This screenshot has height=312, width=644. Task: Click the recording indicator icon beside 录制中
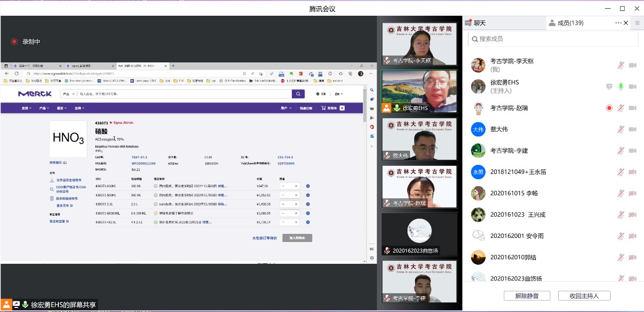pyautogui.click(x=14, y=42)
